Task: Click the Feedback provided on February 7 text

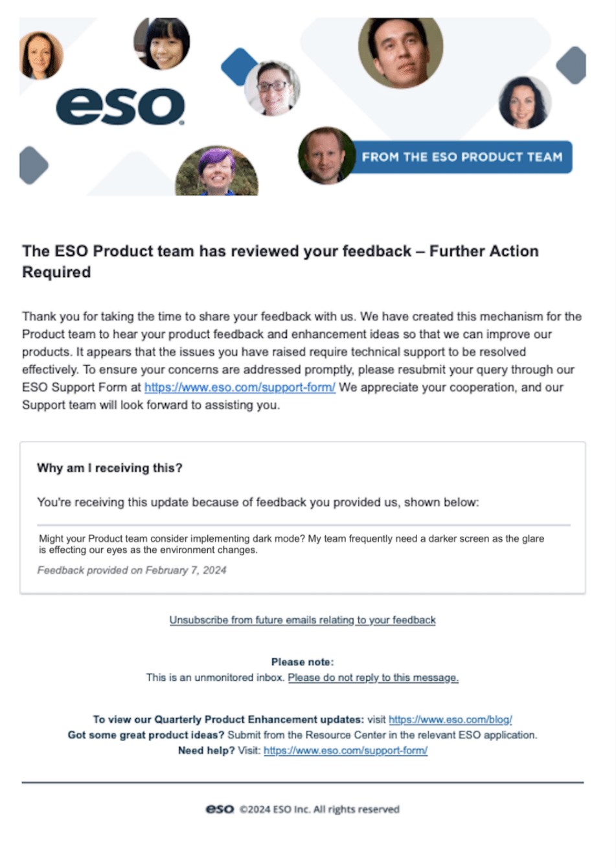Action: [x=131, y=570]
